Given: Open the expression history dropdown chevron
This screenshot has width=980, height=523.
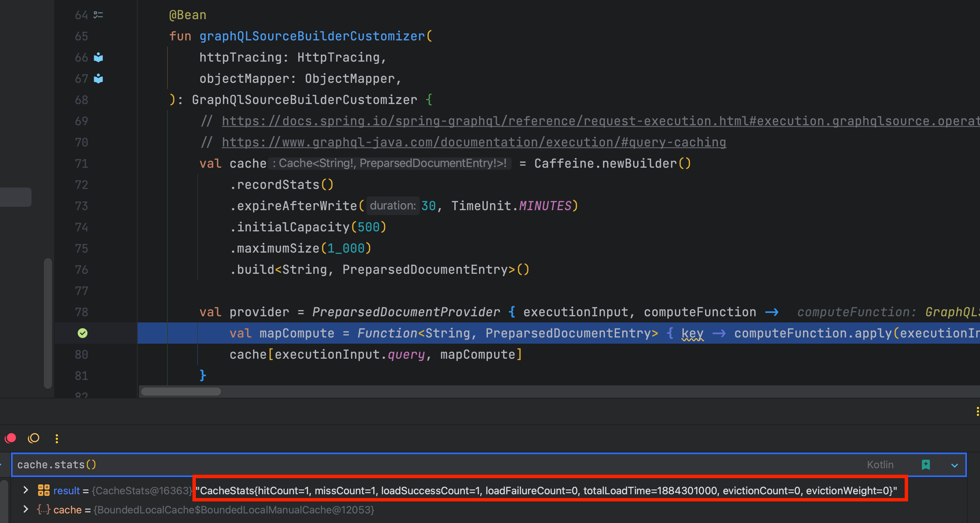Looking at the screenshot, I should pos(954,465).
